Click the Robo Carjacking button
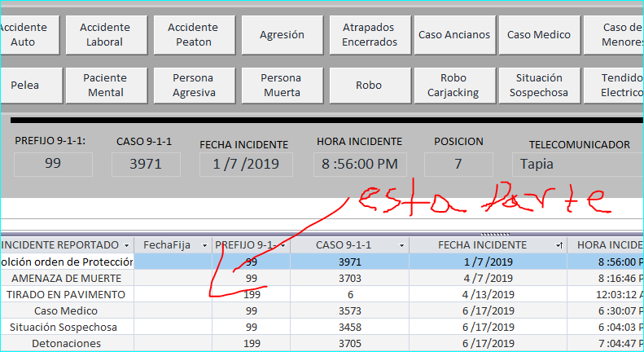This screenshot has height=352, width=644. point(453,85)
